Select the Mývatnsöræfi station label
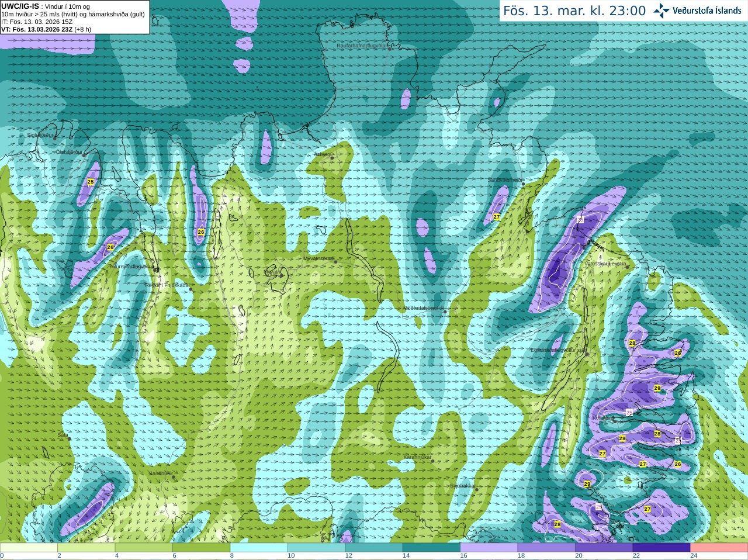This screenshot has width=748, height=560. 318,258
